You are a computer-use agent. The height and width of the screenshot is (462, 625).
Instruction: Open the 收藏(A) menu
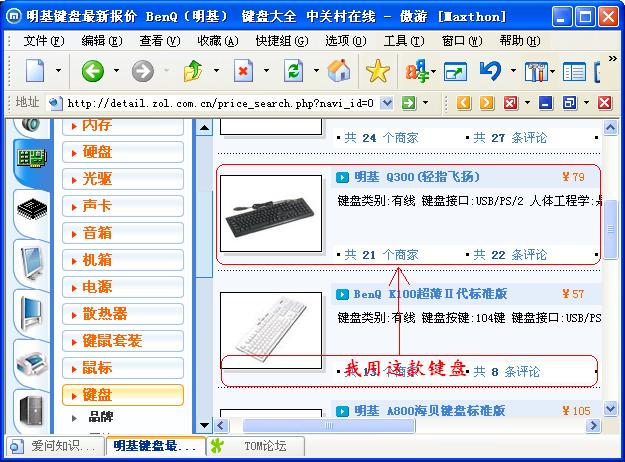[x=218, y=41]
